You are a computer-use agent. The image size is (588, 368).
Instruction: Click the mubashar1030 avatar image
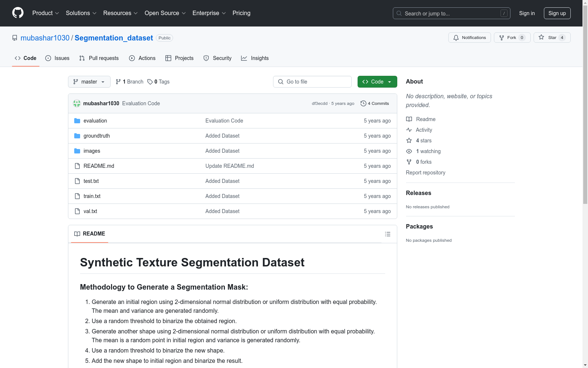pyautogui.click(x=77, y=103)
